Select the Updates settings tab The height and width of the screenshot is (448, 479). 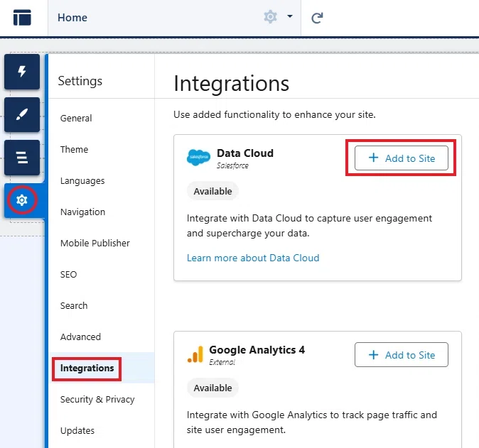click(x=77, y=430)
